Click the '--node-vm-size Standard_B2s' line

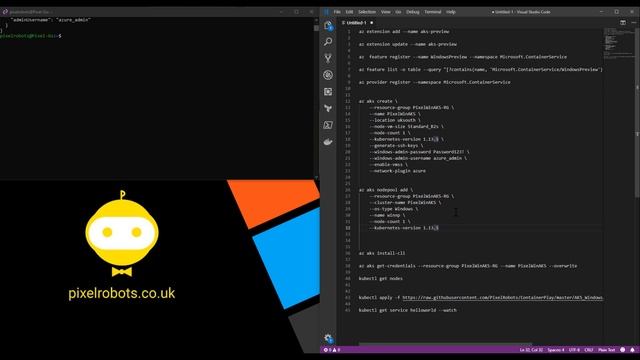click(x=406, y=127)
